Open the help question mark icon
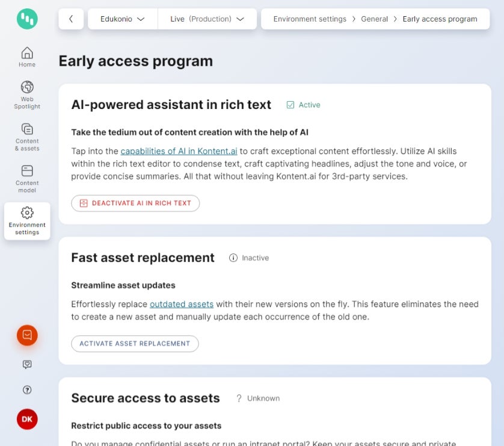Screen dimensions: 504x446 tap(27, 390)
